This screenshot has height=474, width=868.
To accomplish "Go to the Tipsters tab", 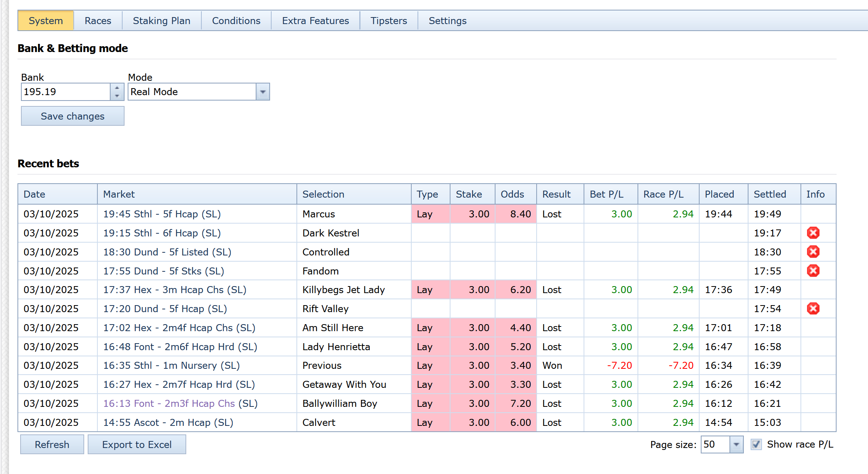I will [388, 21].
